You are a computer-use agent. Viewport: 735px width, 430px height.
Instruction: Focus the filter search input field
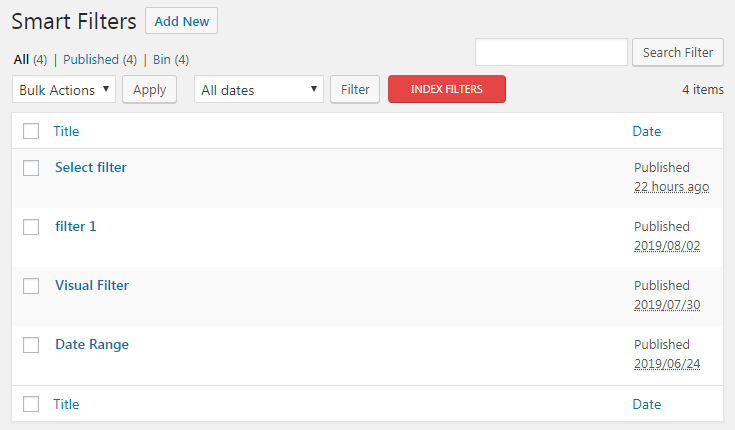(x=551, y=52)
